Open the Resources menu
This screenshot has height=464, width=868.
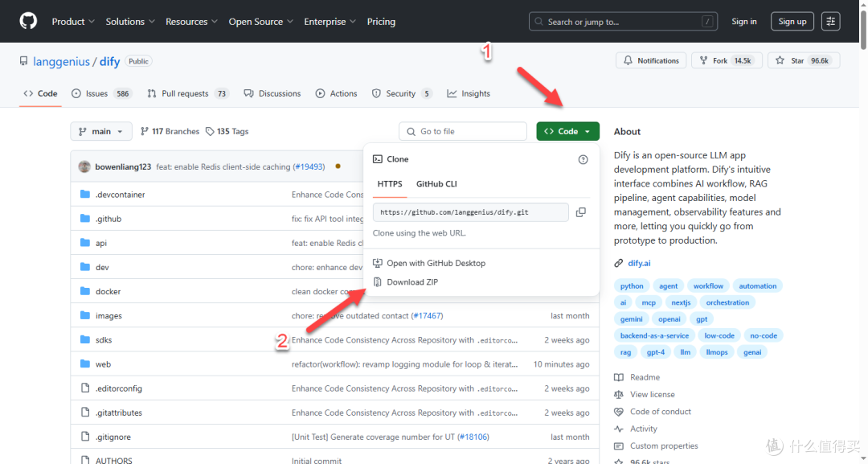[x=191, y=22]
